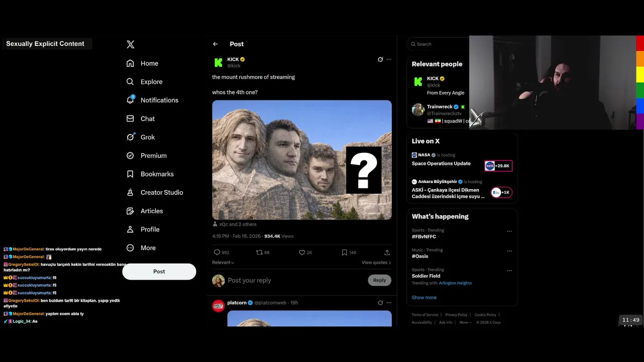Click timestamp 4:16 PM Feb 18, 2026
This screenshot has width=644, height=362.
tap(236, 236)
